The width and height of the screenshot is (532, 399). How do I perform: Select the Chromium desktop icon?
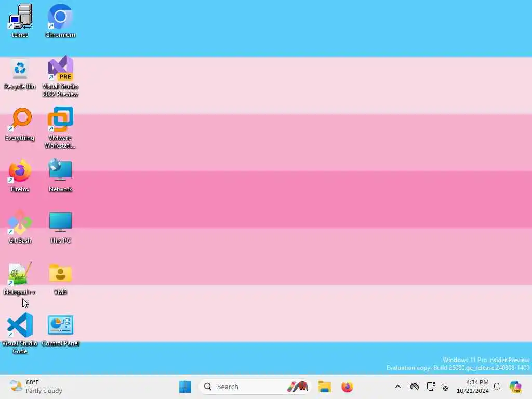click(x=60, y=21)
